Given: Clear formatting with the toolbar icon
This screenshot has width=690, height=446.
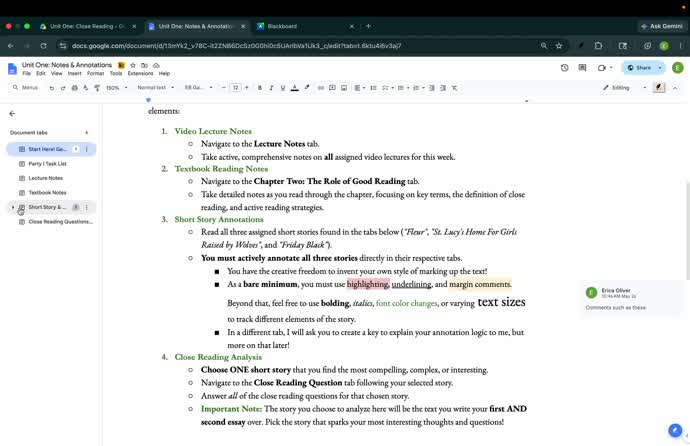Looking at the screenshot, I should point(455,88).
